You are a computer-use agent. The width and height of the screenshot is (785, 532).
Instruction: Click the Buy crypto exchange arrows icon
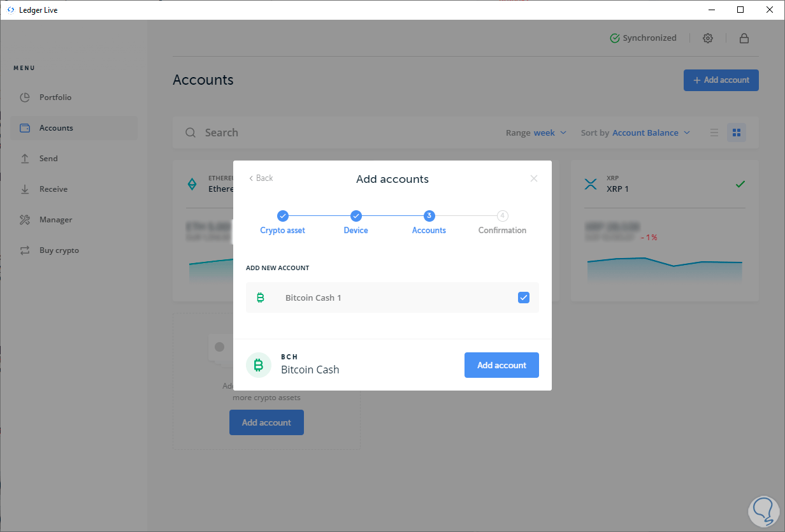tap(25, 250)
